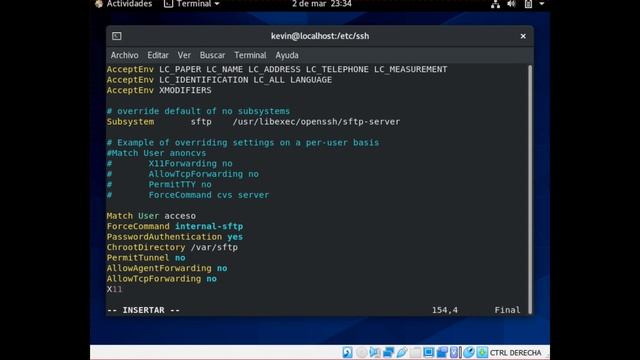Screen dimensions: 640x360
Task: Click the VirtualBox optical disk status icon
Action: click(362, 352)
